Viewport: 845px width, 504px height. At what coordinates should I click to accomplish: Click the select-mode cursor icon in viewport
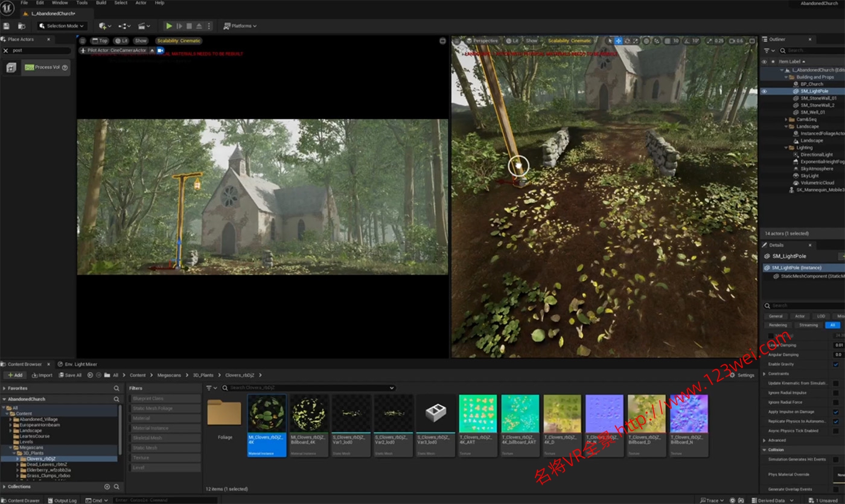pyautogui.click(x=610, y=41)
